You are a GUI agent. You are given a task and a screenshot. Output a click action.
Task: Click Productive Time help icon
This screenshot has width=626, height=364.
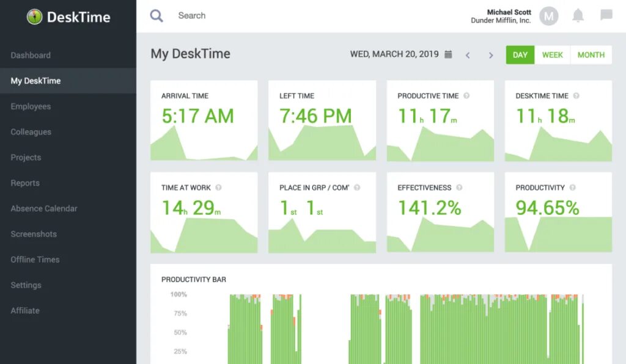(x=466, y=96)
